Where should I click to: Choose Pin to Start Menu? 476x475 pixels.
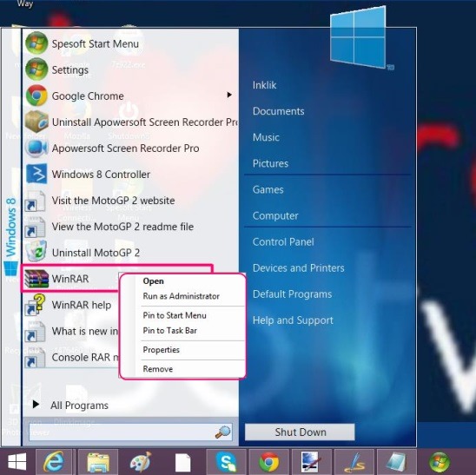[175, 315]
